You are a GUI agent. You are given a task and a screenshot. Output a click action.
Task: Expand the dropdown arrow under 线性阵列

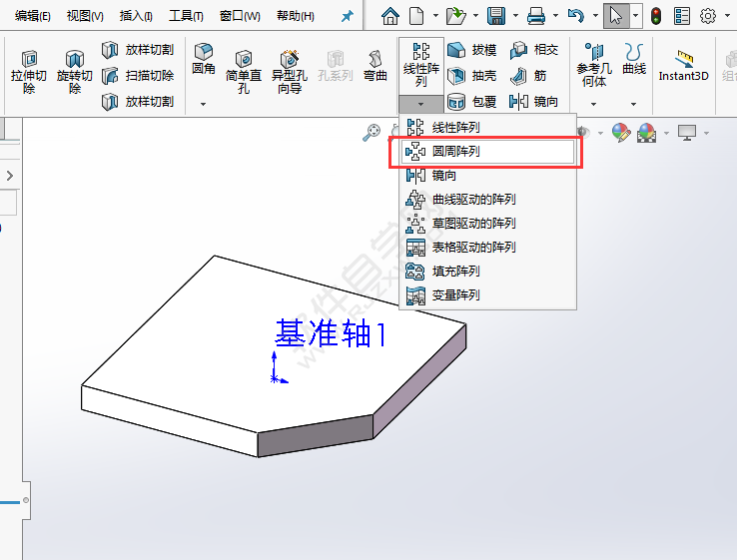420,104
